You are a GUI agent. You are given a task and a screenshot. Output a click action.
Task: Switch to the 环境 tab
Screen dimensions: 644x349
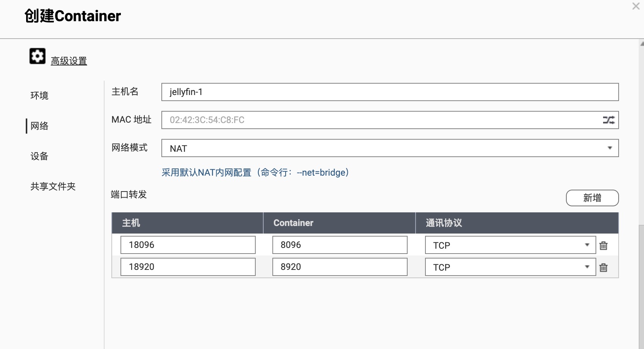coord(39,95)
